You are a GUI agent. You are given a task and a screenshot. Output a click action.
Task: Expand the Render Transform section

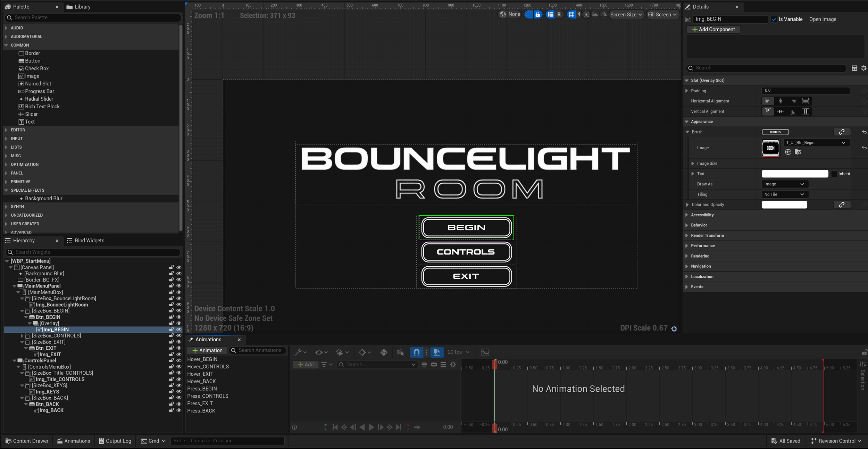(x=707, y=235)
